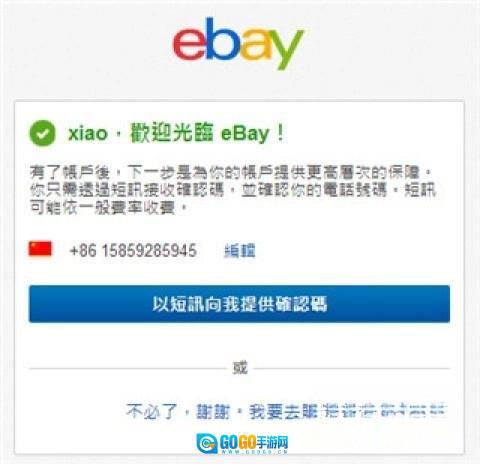
Task: Click 以短訊向我提供確認碼 button
Action: [239, 304]
